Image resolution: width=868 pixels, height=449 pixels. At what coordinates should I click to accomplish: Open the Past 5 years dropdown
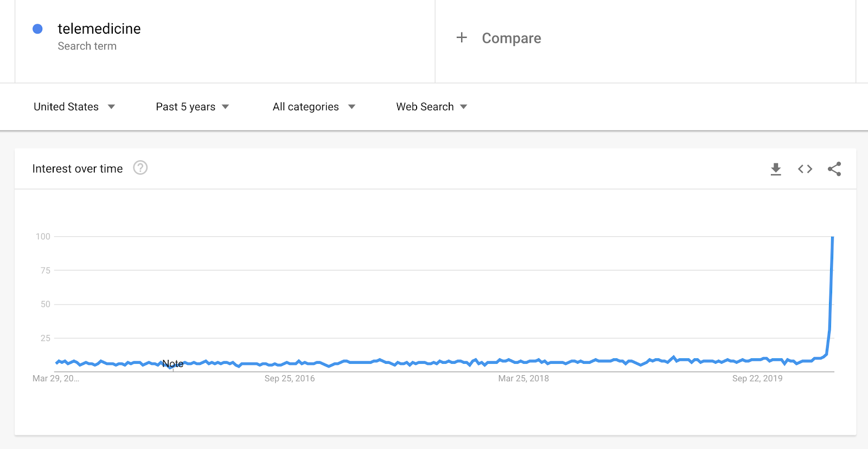193,107
